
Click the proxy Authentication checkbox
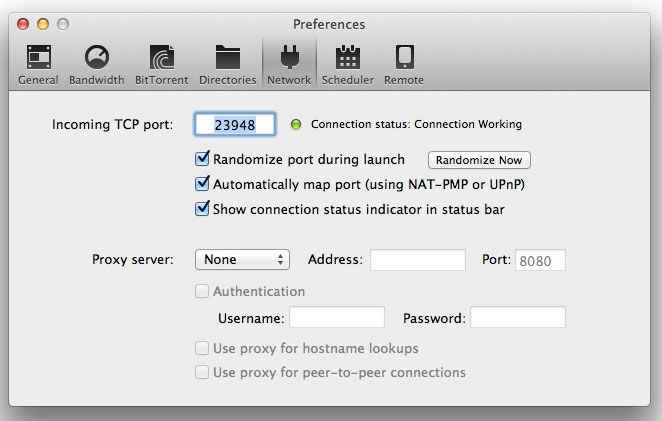click(202, 292)
